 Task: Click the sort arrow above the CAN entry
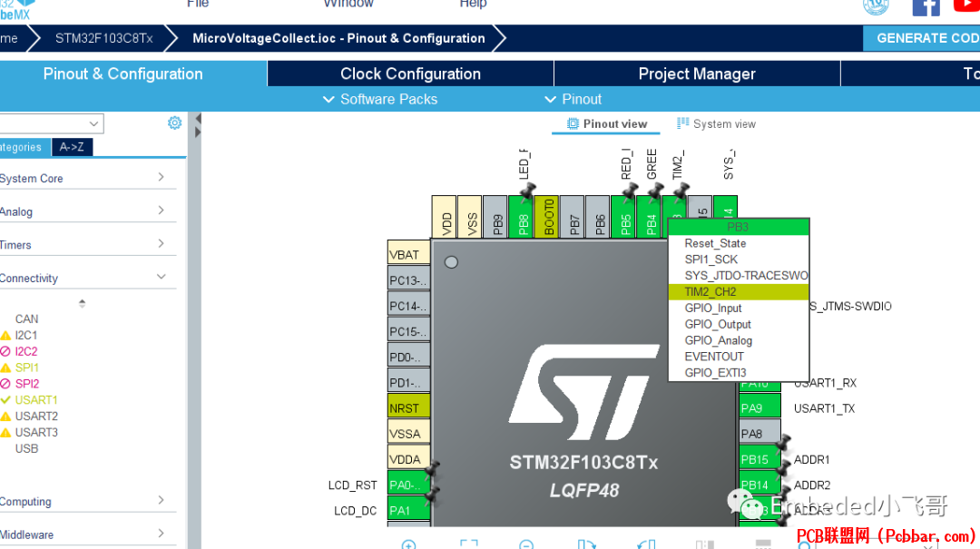click(82, 303)
